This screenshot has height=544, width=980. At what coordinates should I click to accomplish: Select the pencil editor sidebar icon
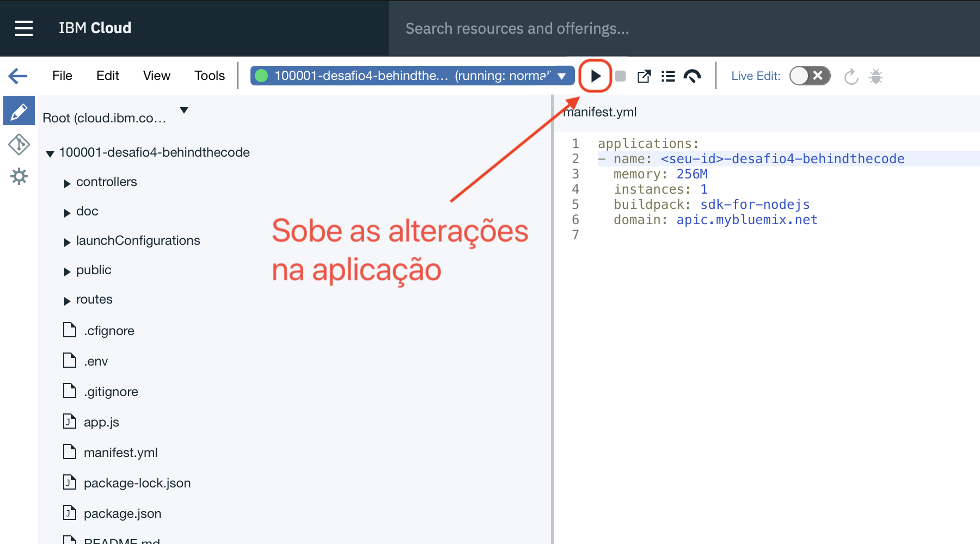(x=19, y=111)
